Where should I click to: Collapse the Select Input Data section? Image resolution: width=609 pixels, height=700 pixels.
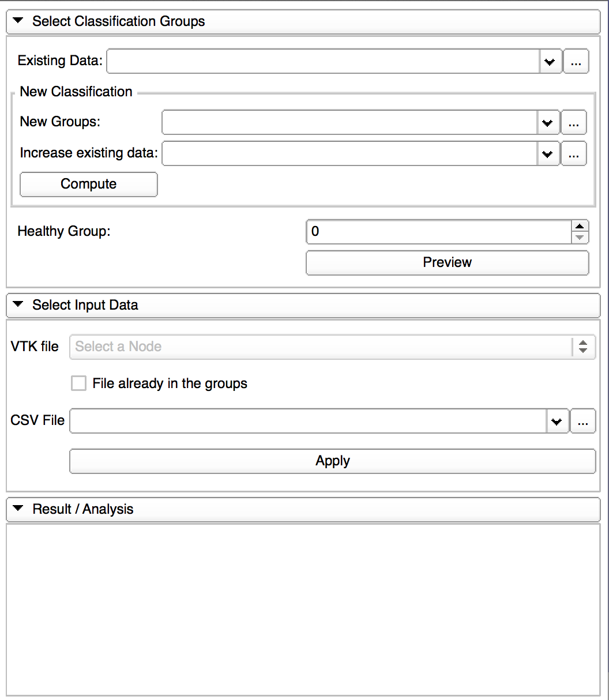(x=18, y=305)
